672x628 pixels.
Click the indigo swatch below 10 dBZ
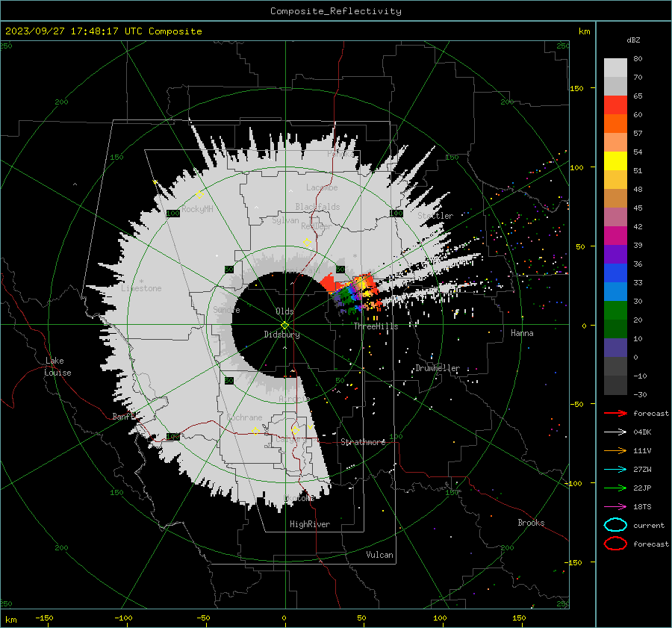point(615,348)
